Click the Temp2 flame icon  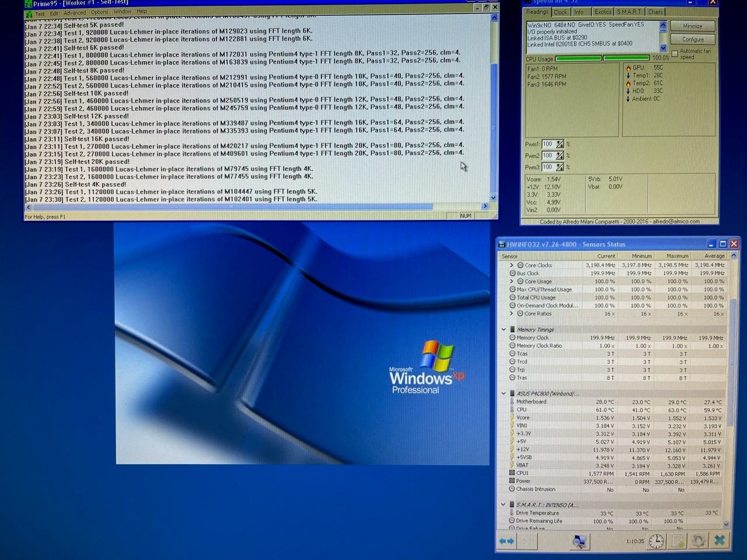(x=628, y=83)
